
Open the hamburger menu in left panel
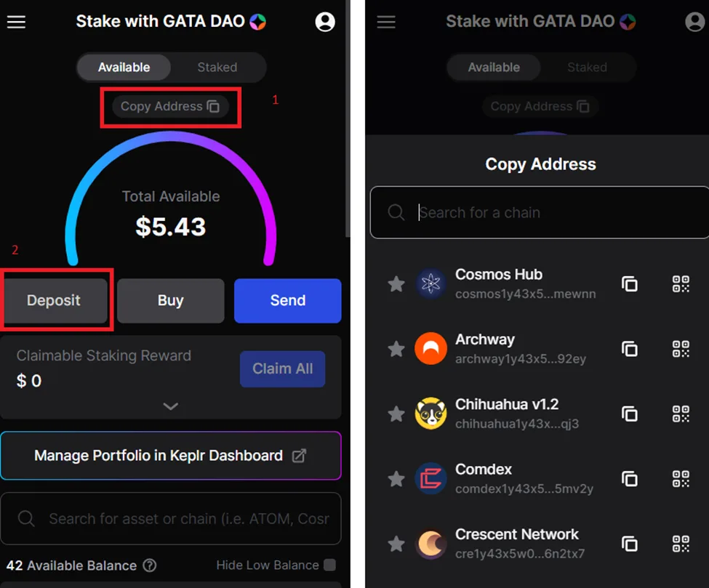(x=16, y=22)
